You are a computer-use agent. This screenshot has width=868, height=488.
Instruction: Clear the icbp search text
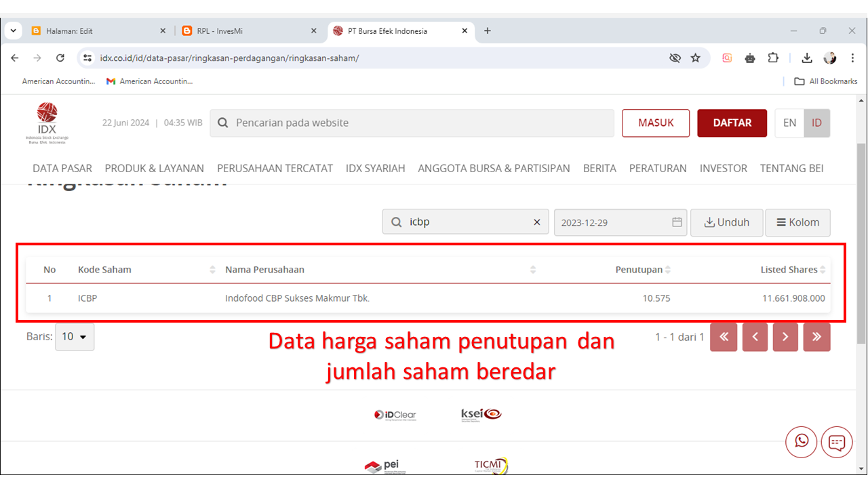(x=537, y=222)
